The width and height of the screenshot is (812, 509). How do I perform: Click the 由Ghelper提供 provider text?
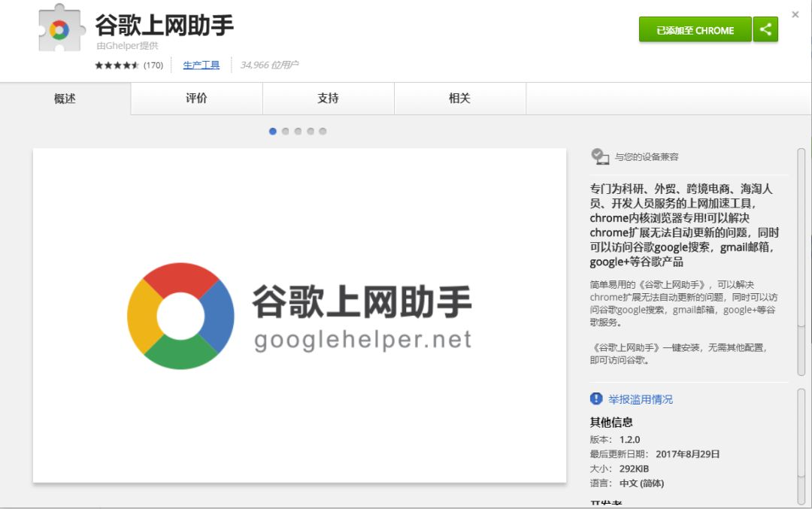click(x=127, y=46)
